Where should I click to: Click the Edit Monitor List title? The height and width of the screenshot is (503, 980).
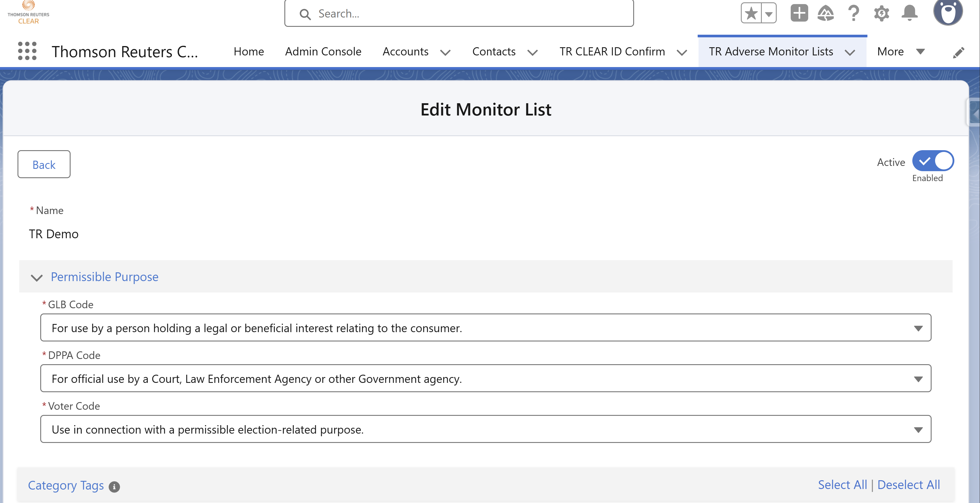tap(486, 110)
